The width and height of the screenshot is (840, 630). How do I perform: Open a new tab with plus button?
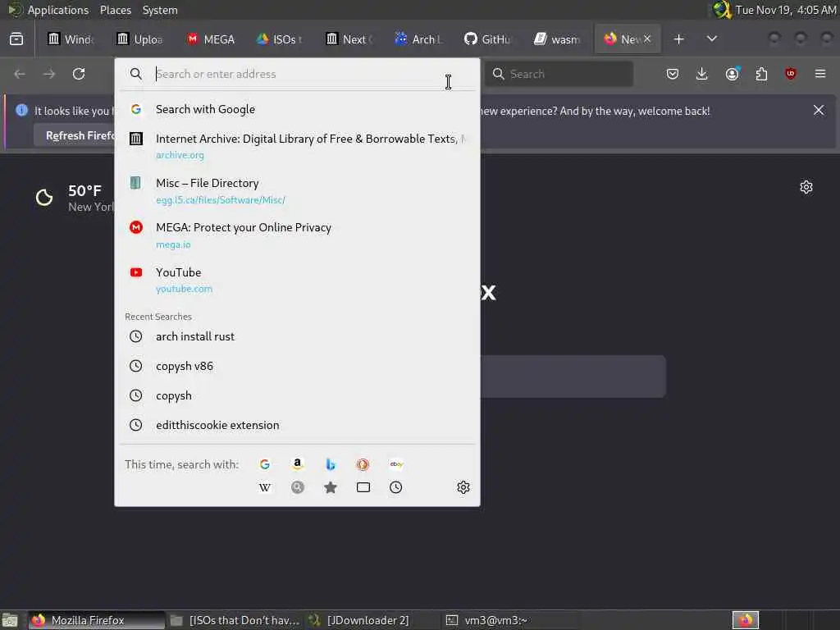point(678,39)
